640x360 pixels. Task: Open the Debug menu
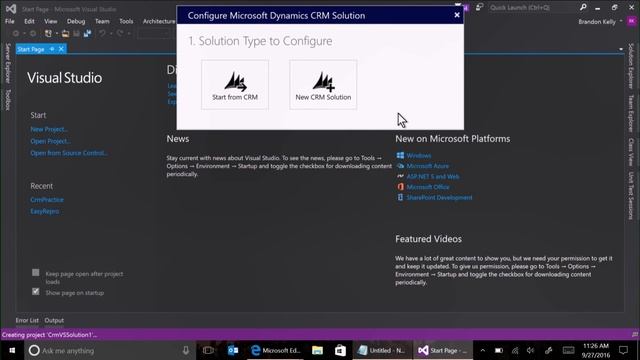tap(76, 21)
